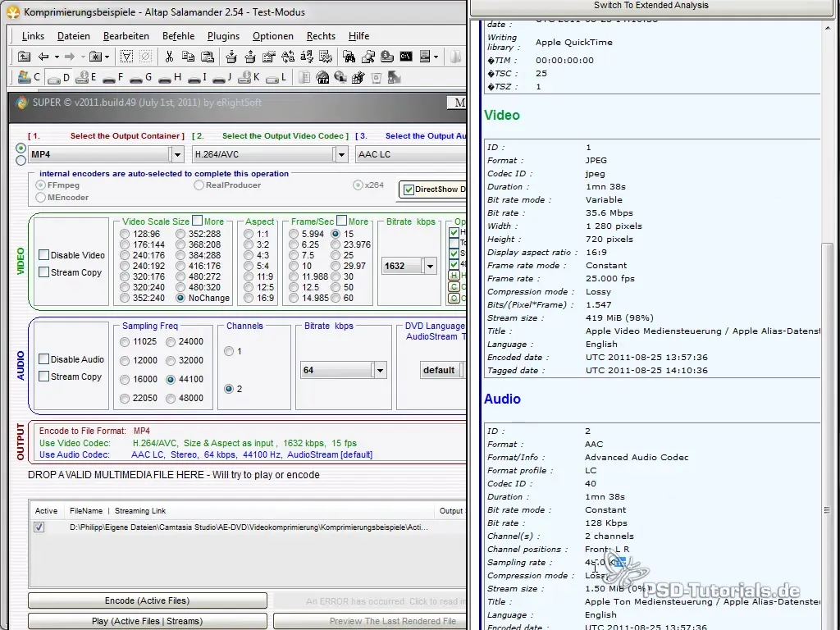The width and height of the screenshot is (840, 630).
Task: Switch to drive G in drive bar
Action: click(x=141, y=77)
